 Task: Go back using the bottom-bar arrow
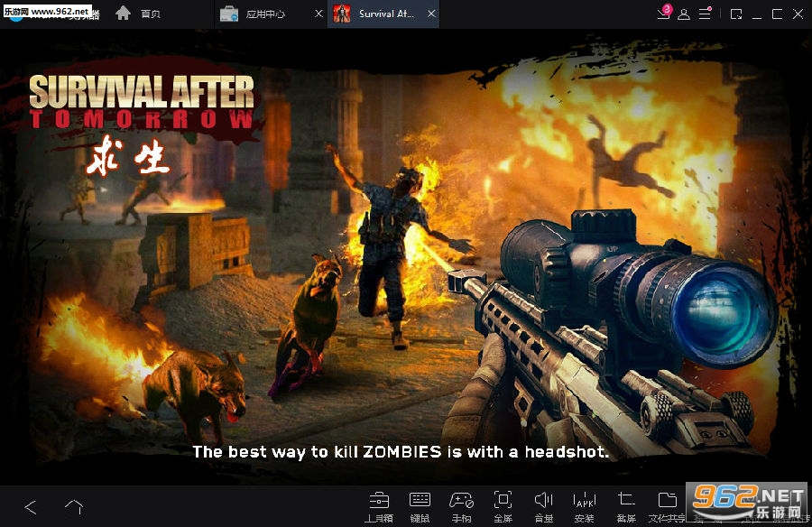point(31,507)
